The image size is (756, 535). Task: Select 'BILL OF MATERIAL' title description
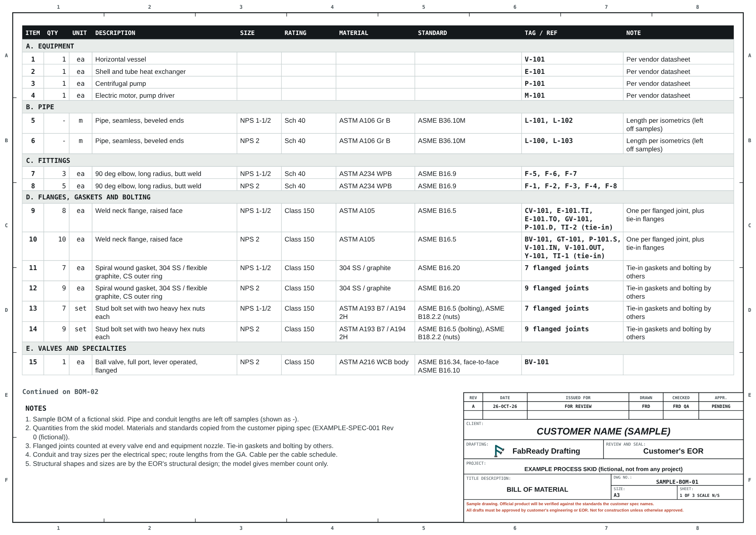(x=537, y=489)
